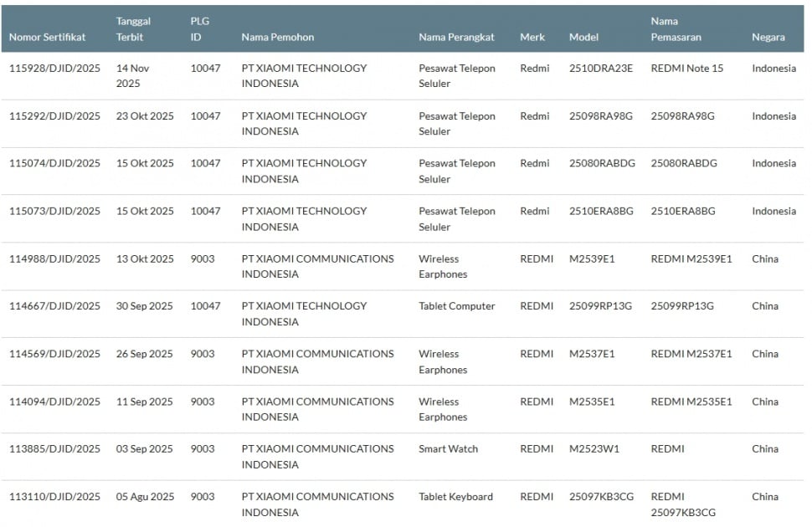Sort by Tanggal Terbit column header

133,29
